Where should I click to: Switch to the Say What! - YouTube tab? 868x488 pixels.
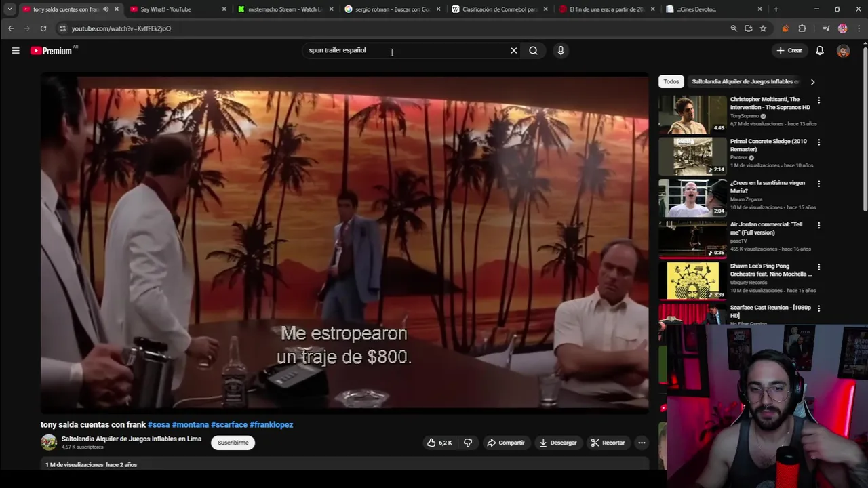(177, 9)
